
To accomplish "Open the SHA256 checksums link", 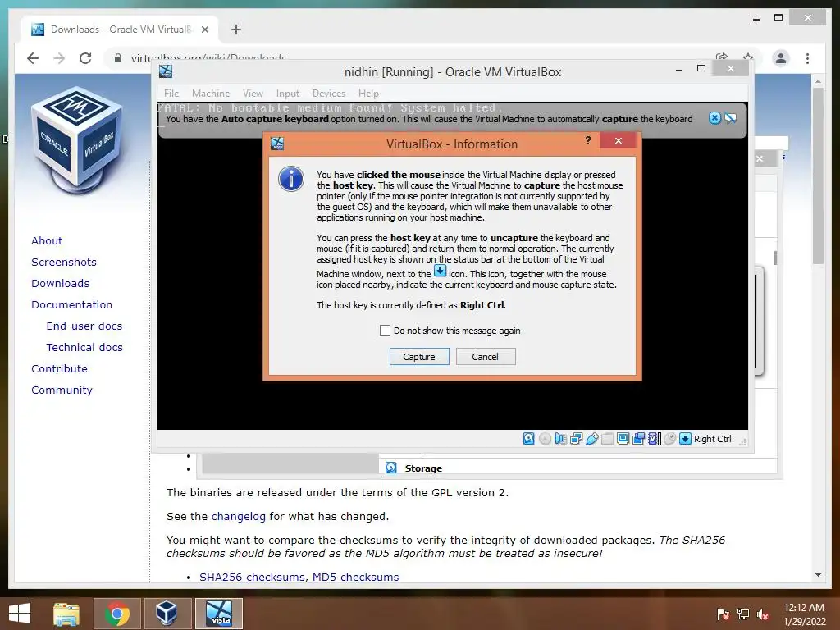I will 252,577.
